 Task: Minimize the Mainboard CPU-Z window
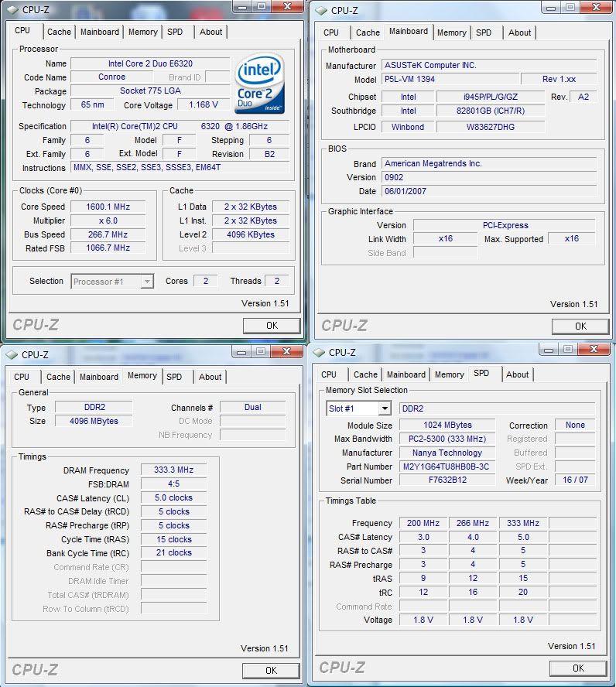551,7
